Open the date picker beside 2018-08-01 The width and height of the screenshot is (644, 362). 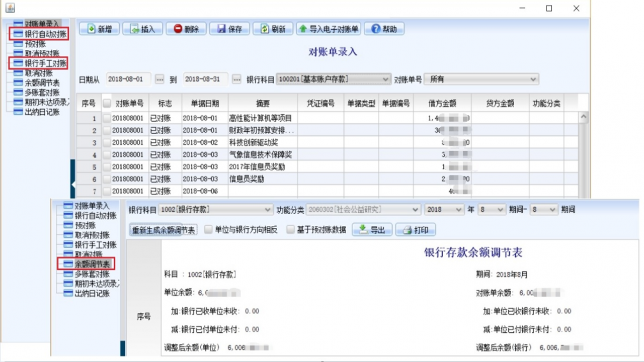tap(159, 79)
